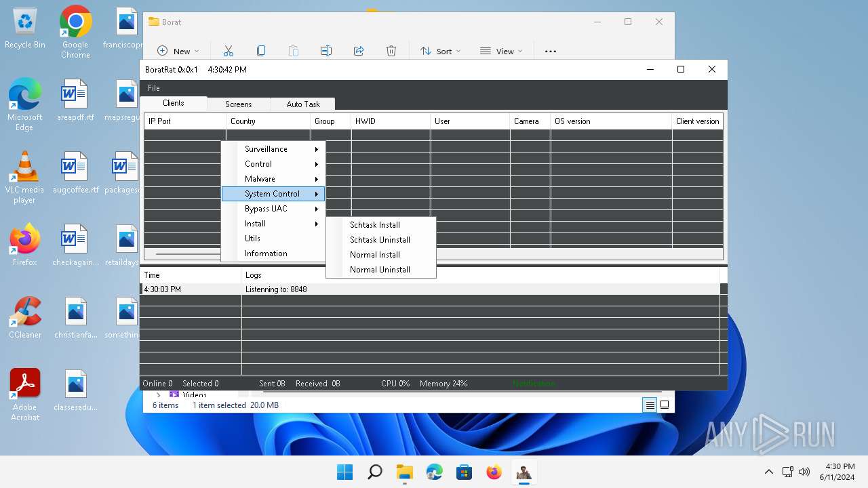
Task: Switch Explorer to details view icon
Action: point(650,405)
